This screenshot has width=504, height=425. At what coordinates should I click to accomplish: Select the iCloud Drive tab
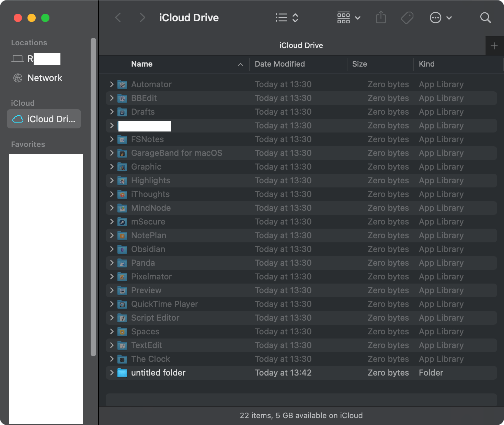292,45
